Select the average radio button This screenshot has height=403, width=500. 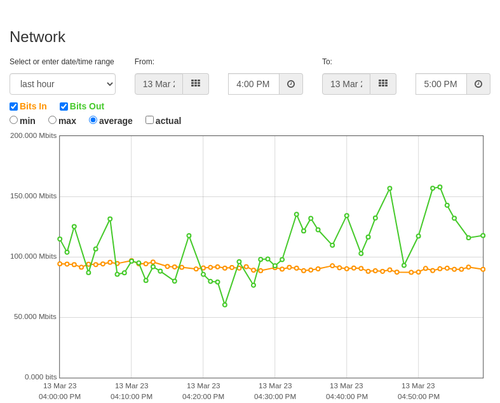93,120
